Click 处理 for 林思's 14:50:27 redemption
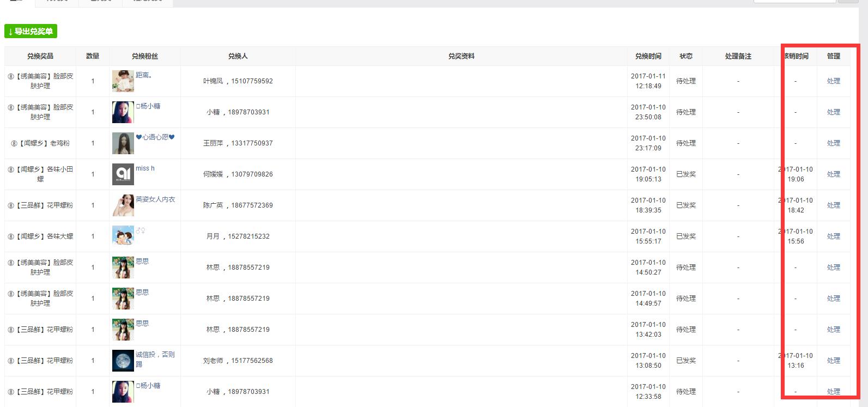868x407 pixels. click(833, 268)
